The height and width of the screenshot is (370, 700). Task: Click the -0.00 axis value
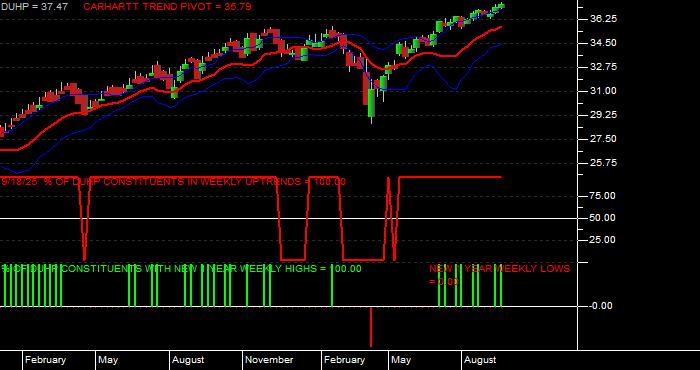click(x=601, y=306)
